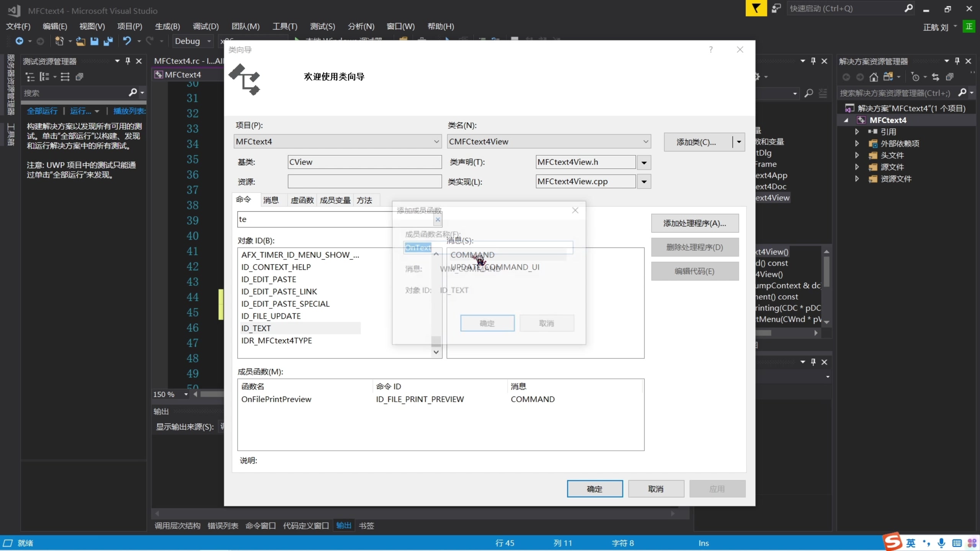This screenshot has height=551, width=980.
Task: Expand the 源文件 folder node
Action: [x=857, y=167]
